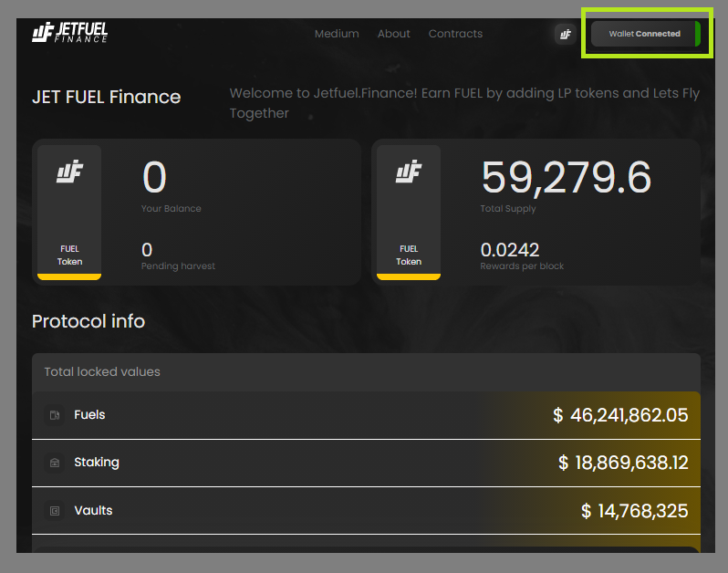
Task: Click the Rewards per block label
Action: click(x=522, y=266)
